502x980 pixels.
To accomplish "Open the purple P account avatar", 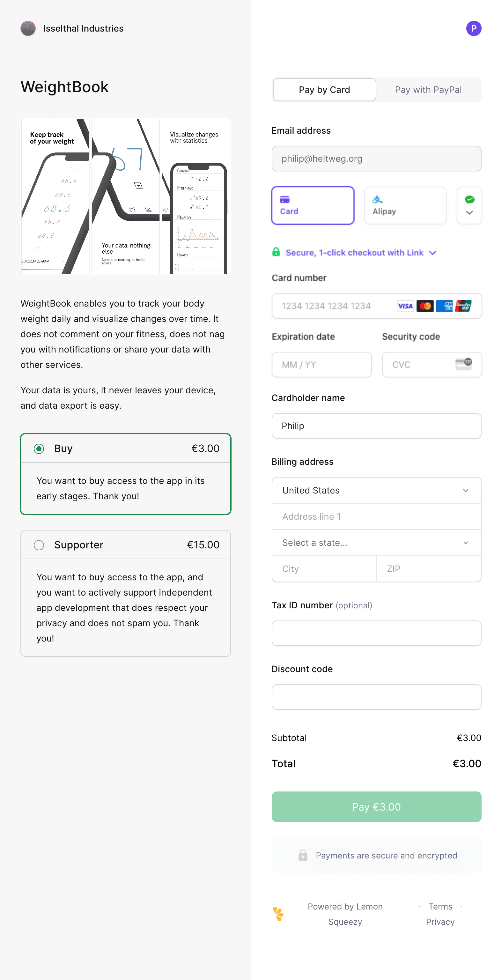I will coord(474,28).
